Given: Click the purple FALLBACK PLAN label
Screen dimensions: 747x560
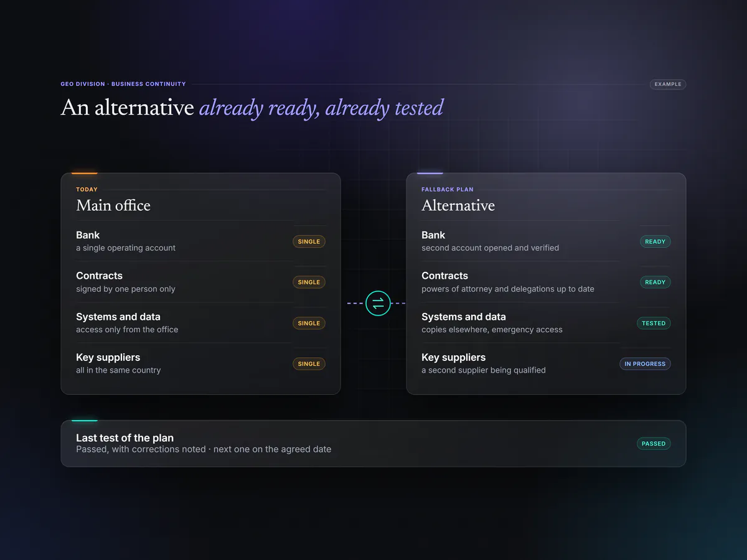Looking at the screenshot, I should click(448, 189).
